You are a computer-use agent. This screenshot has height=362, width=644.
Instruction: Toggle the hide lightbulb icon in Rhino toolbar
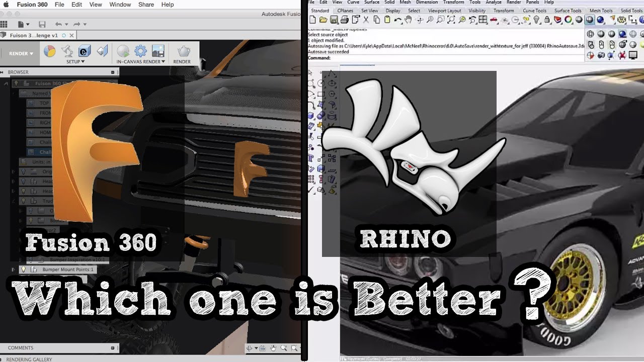click(536, 20)
